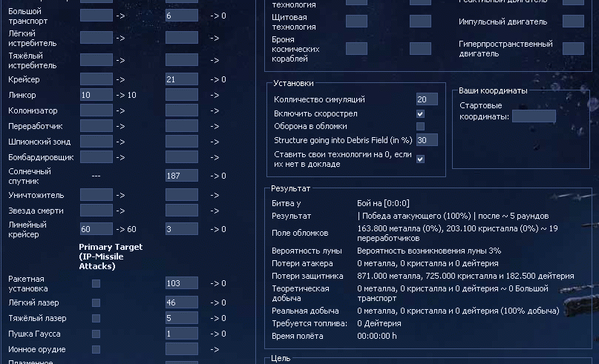Click attacker Линейный крейсер field with 60
This screenshot has width=599, height=364.
(x=96, y=229)
